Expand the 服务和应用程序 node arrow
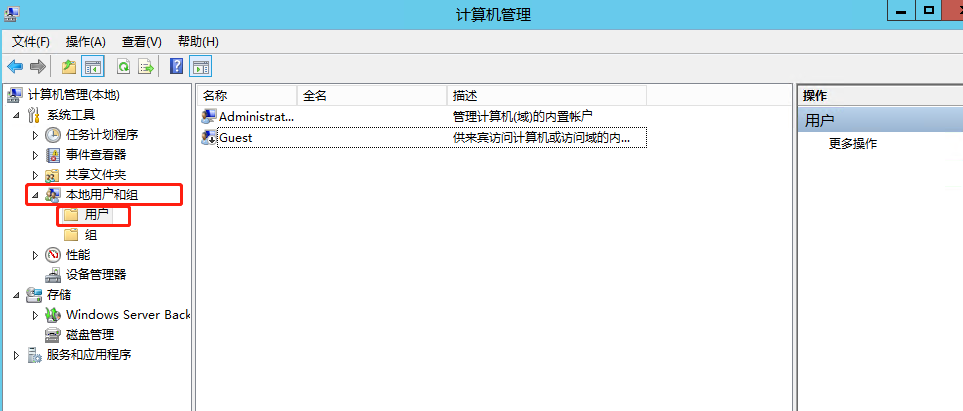 17,355
